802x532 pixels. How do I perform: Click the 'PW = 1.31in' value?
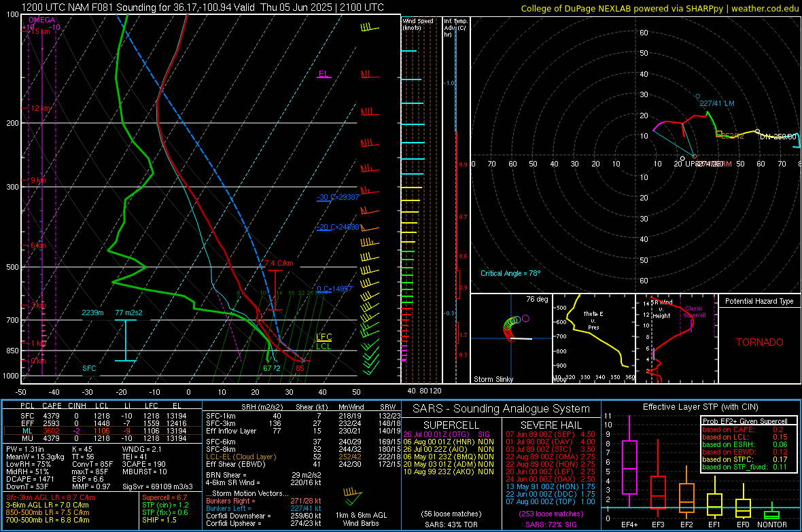pyautogui.click(x=25, y=449)
